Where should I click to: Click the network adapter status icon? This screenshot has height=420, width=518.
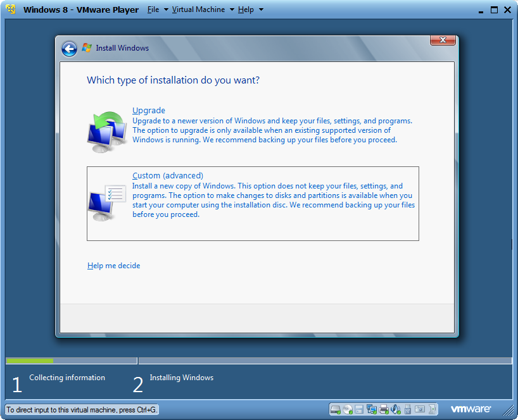point(372,409)
